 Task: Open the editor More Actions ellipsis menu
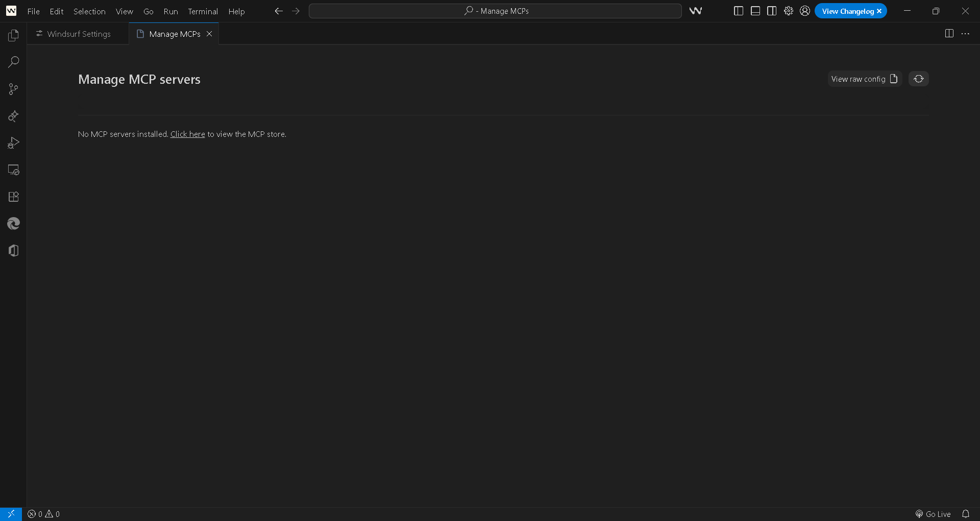click(965, 34)
